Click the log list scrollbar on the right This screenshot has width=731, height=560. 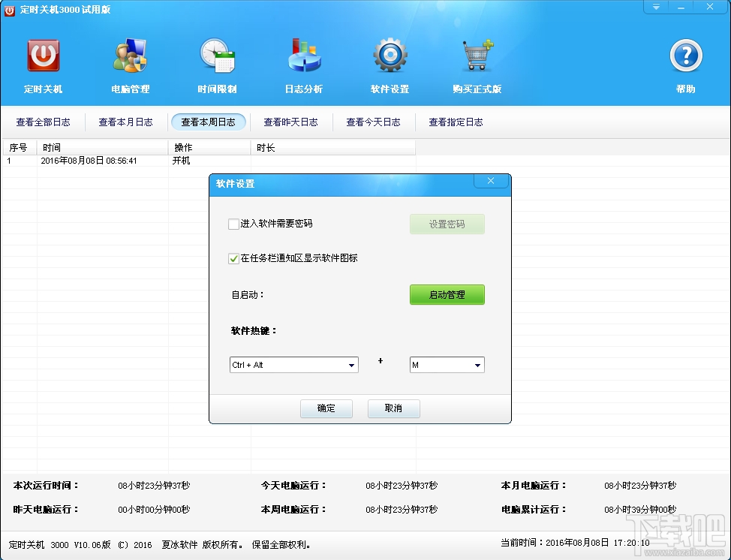coord(724,300)
